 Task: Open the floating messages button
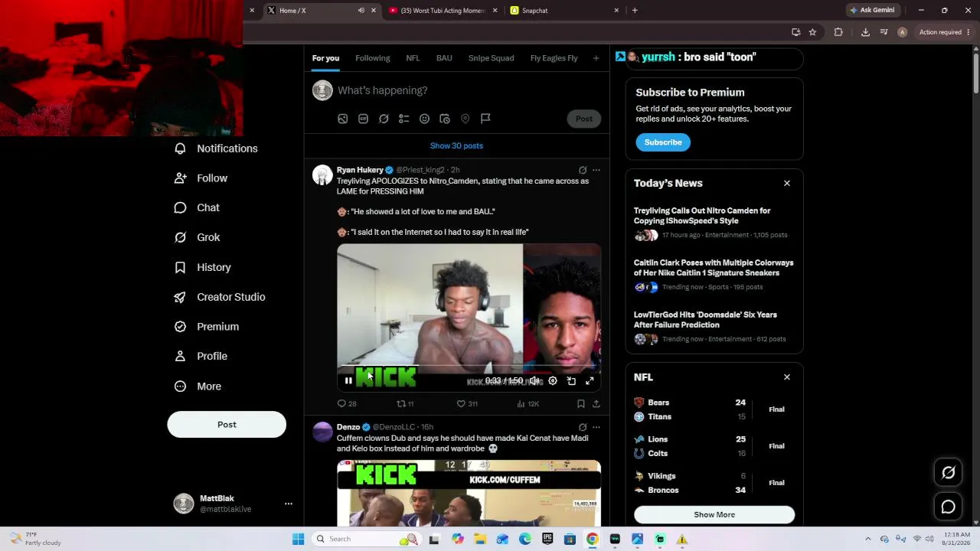(949, 507)
